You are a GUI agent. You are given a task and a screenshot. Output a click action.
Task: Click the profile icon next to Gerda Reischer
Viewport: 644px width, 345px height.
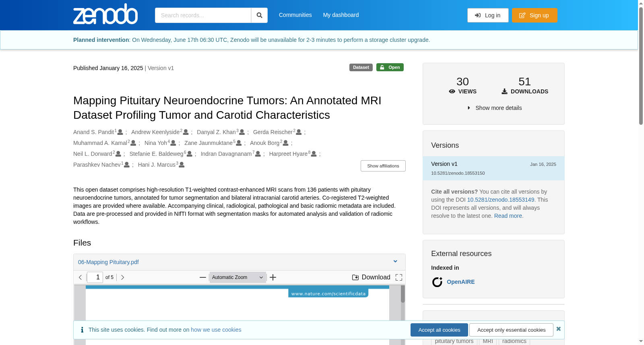tap(299, 132)
